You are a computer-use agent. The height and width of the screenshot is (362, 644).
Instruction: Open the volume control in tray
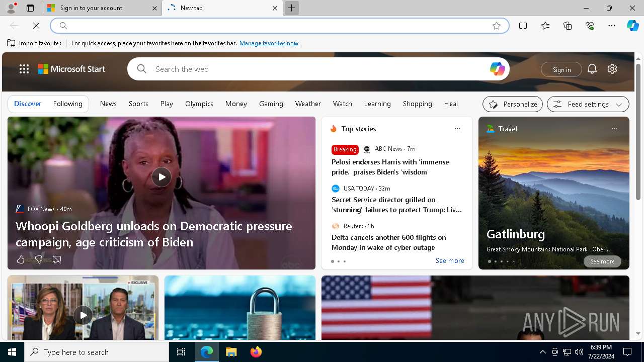579,352
